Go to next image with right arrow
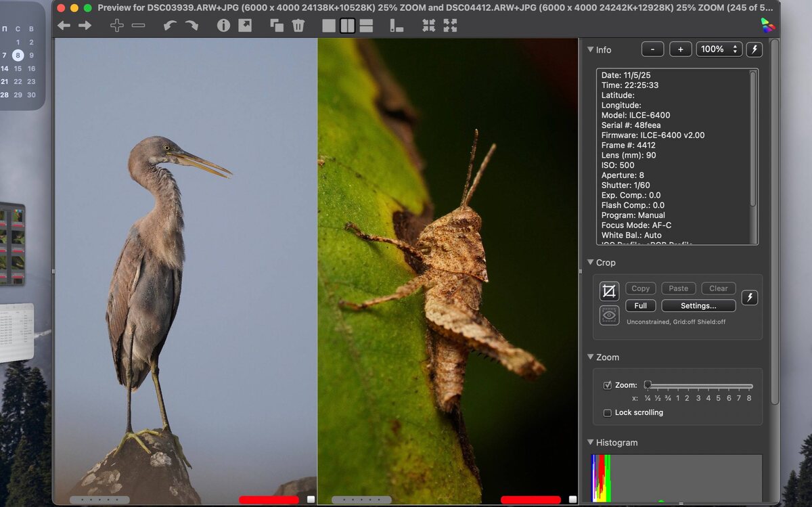This screenshot has height=507, width=812. click(85, 26)
